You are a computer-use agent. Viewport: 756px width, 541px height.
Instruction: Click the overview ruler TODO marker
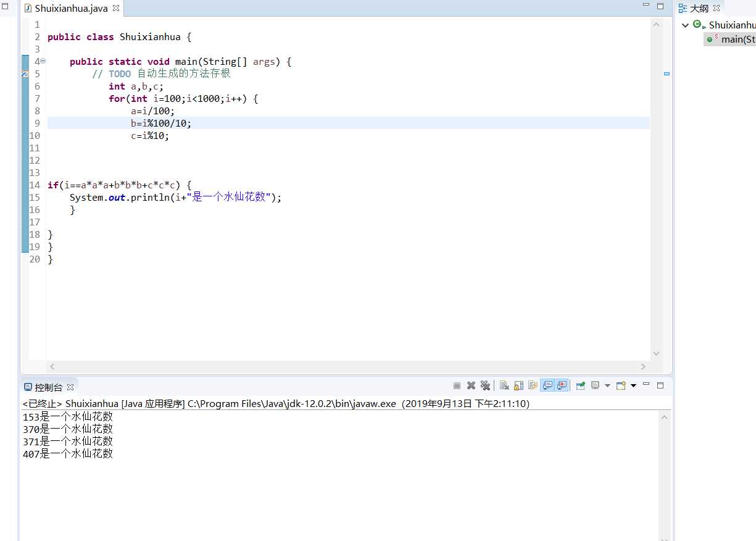pos(667,73)
